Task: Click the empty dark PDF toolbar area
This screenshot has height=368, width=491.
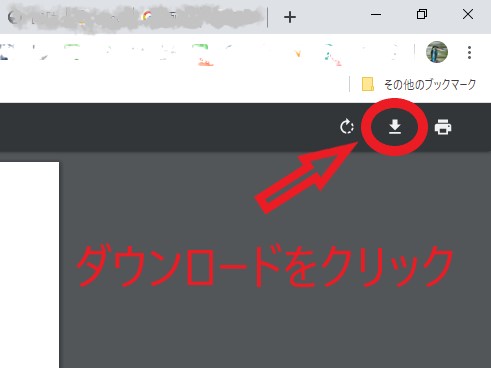Action: pos(167,127)
